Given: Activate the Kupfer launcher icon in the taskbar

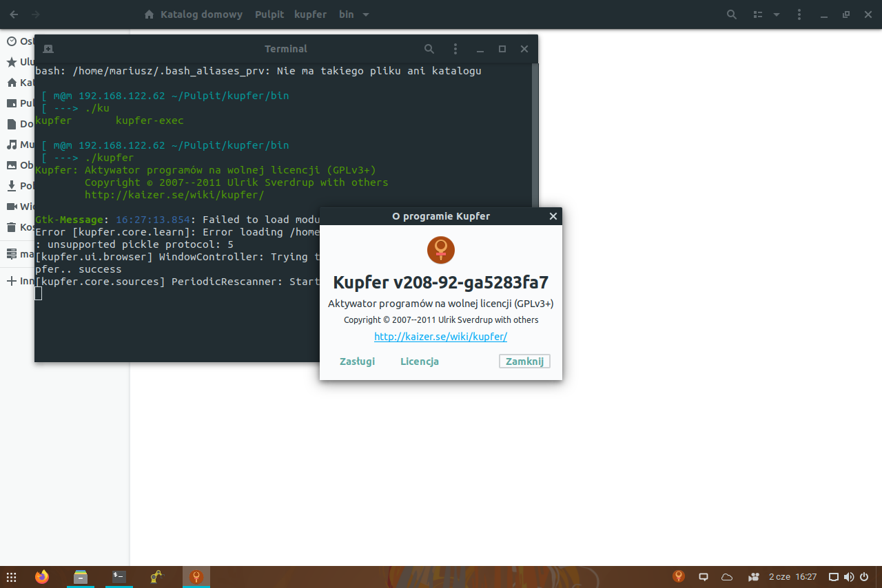Looking at the screenshot, I should pyautogui.click(x=196, y=576).
